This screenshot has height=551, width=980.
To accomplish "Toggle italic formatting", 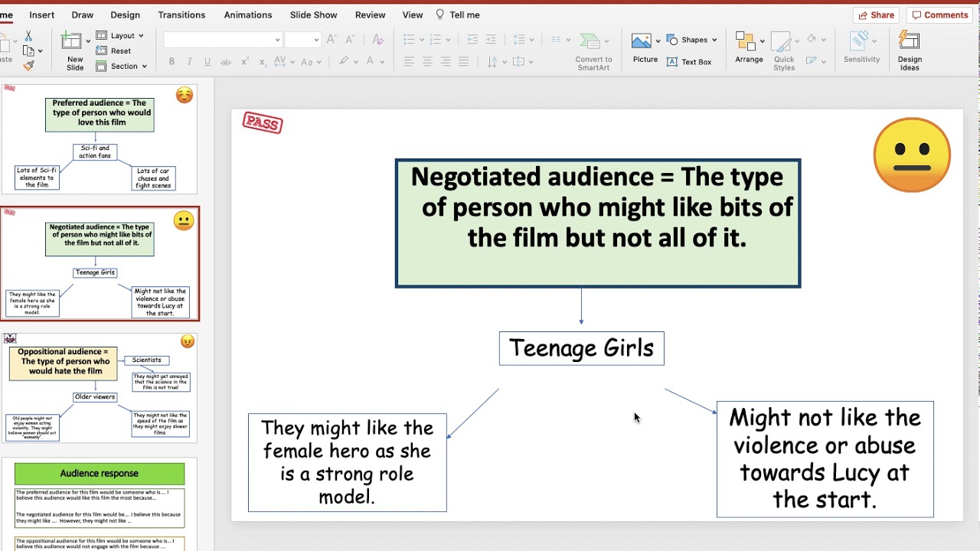I will [190, 62].
